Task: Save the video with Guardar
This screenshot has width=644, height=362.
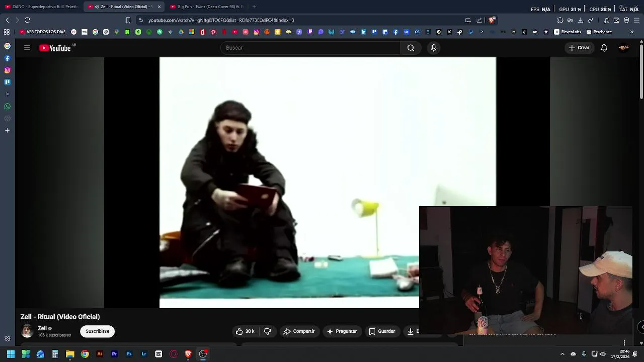Action: pyautogui.click(x=382, y=331)
